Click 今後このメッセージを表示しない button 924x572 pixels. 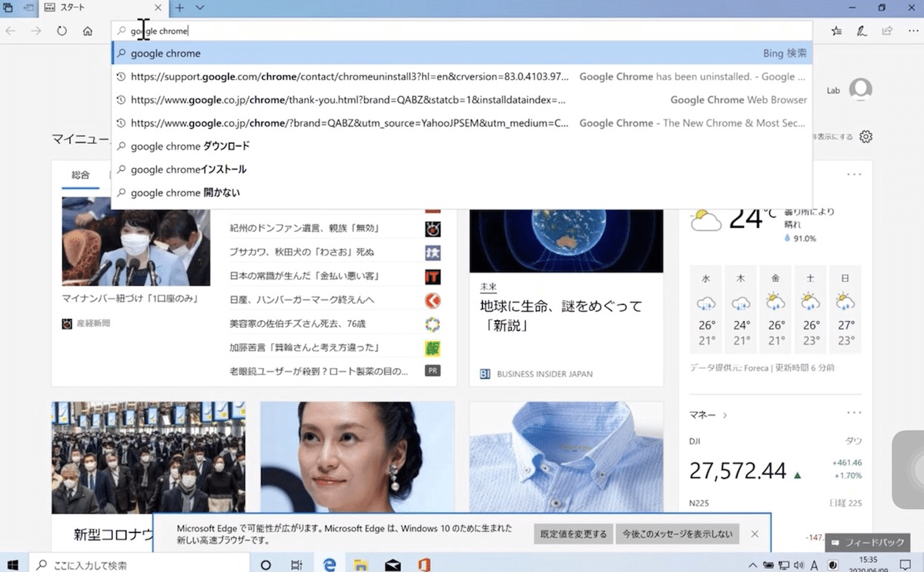point(678,534)
